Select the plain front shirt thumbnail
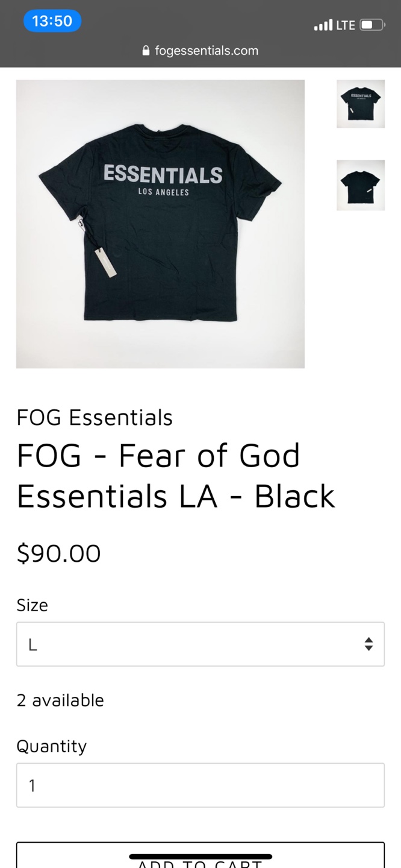The width and height of the screenshot is (401, 868). (x=361, y=185)
